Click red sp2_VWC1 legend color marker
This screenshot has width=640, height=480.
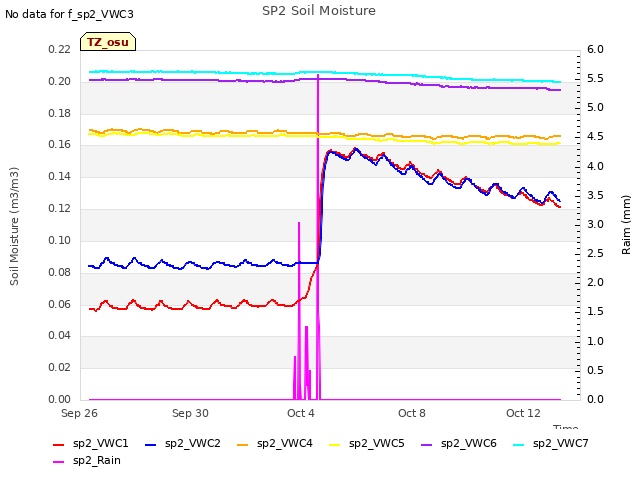tap(59, 445)
